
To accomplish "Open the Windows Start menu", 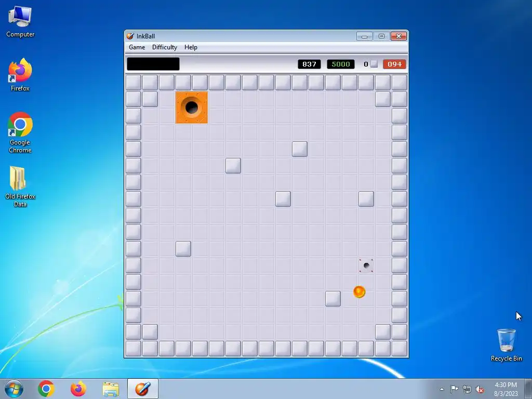I will (14, 389).
